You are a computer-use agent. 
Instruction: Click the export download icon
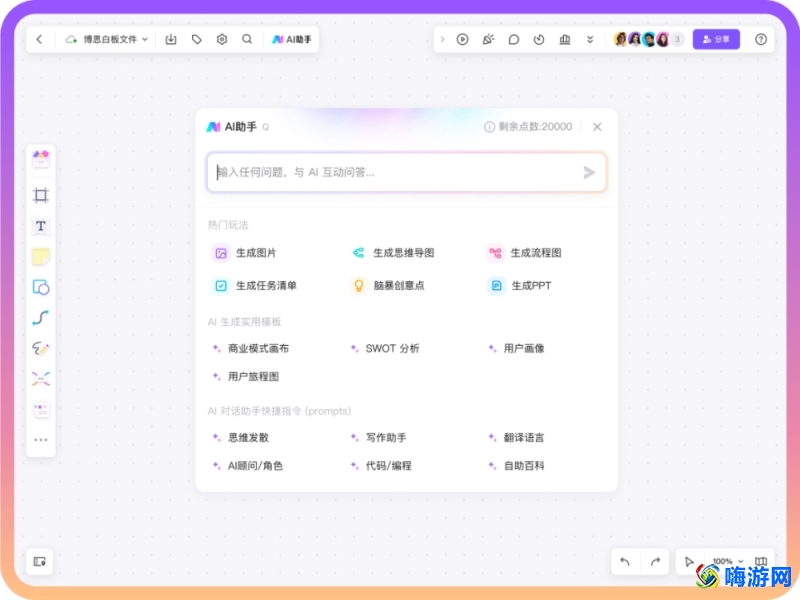point(171,39)
